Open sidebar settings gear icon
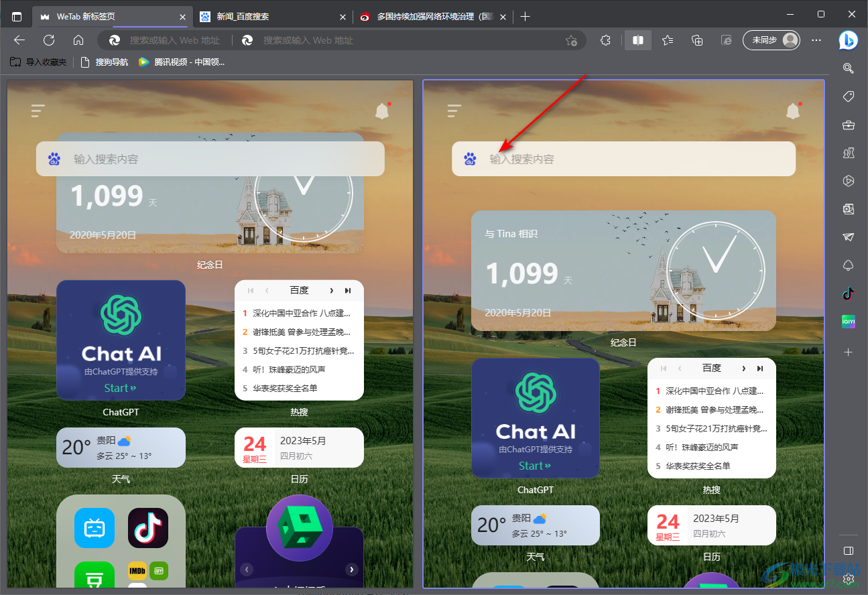 click(x=849, y=578)
